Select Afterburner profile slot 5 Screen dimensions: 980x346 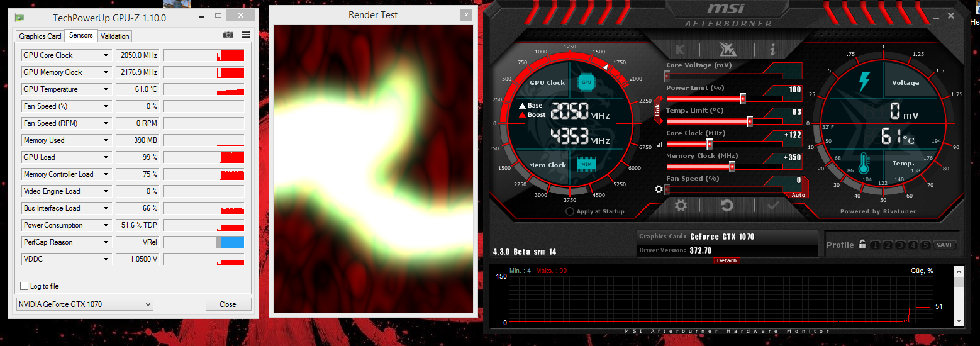click(x=925, y=245)
